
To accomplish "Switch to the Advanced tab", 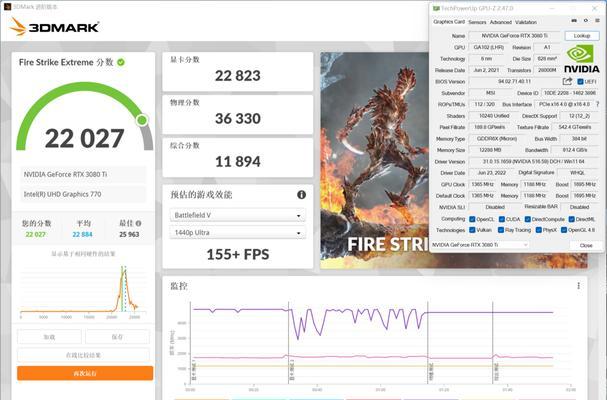I will [x=501, y=22].
